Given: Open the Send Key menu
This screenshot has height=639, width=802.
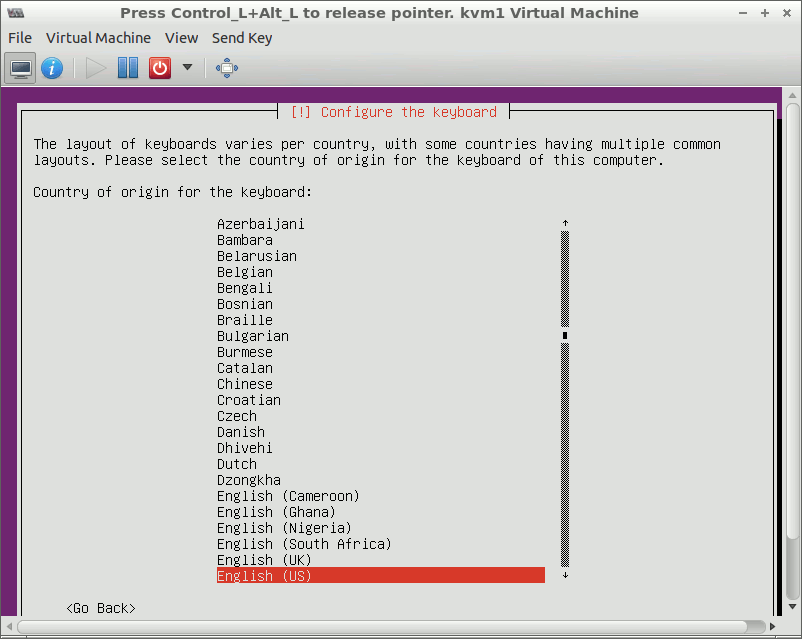Looking at the screenshot, I should (x=242, y=38).
